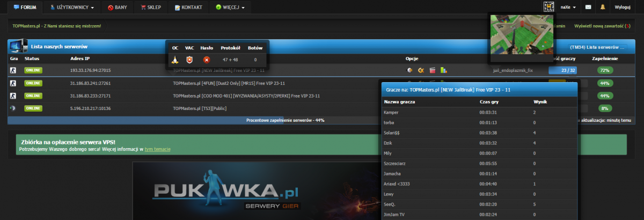The height and width of the screenshot is (220, 644).
Task: Follow the tym temacie link
Action: pyautogui.click(x=158, y=149)
